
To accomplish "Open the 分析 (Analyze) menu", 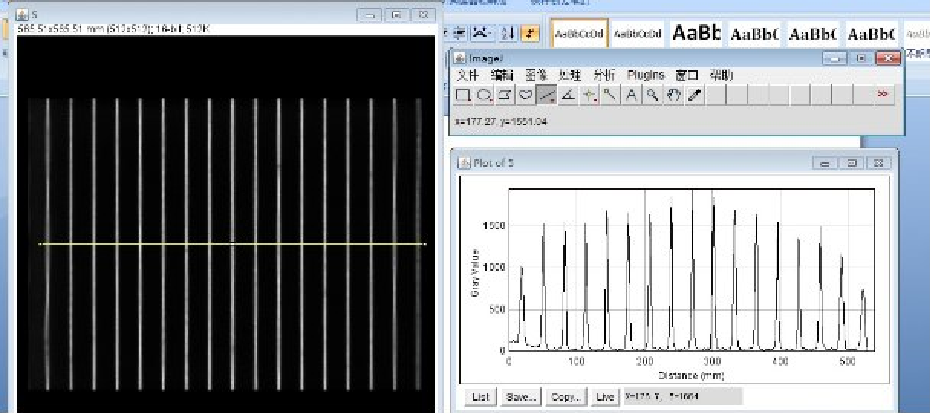I will (604, 75).
